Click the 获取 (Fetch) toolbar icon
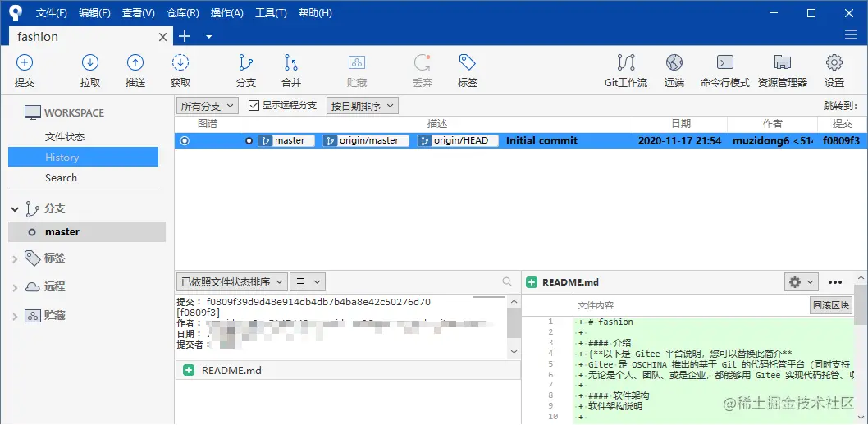 point(180,62)
